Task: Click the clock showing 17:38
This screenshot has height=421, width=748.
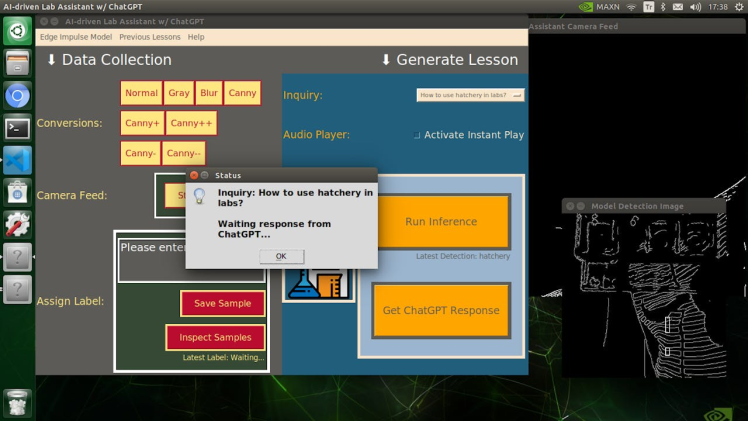Action: (718, 7)
